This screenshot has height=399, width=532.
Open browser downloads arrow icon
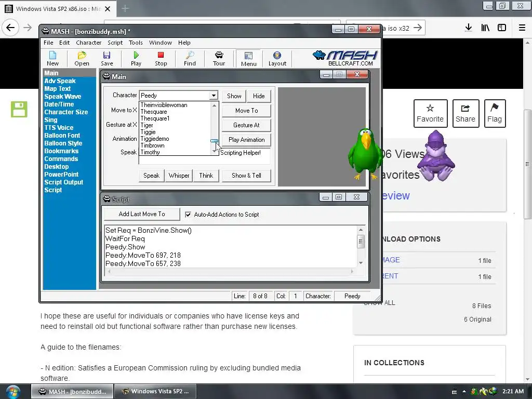[469, 28]
